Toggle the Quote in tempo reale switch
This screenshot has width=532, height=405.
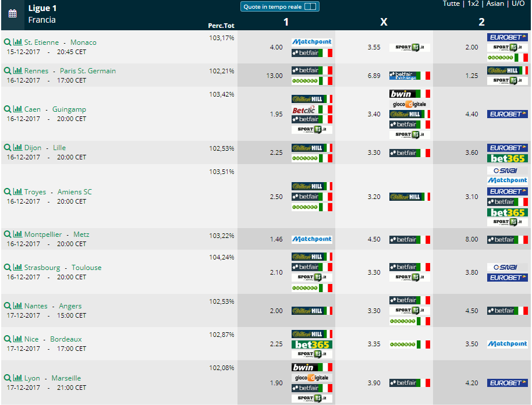[310, 7]
